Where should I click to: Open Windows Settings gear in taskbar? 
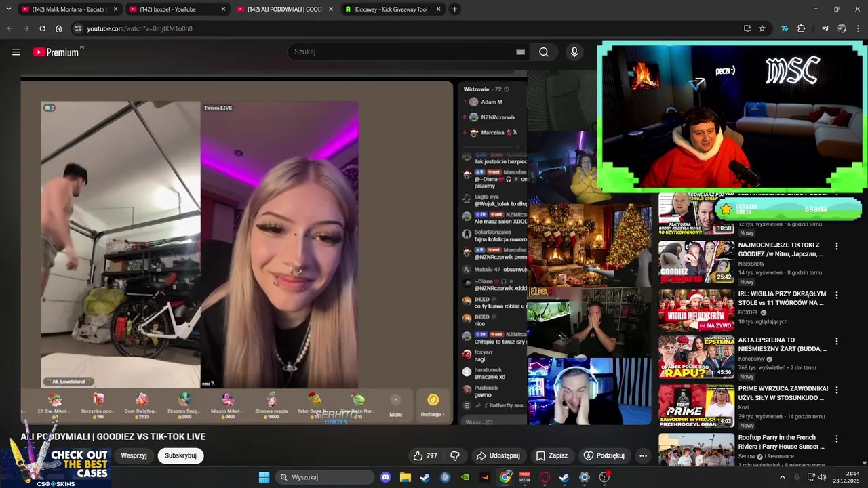584,477
